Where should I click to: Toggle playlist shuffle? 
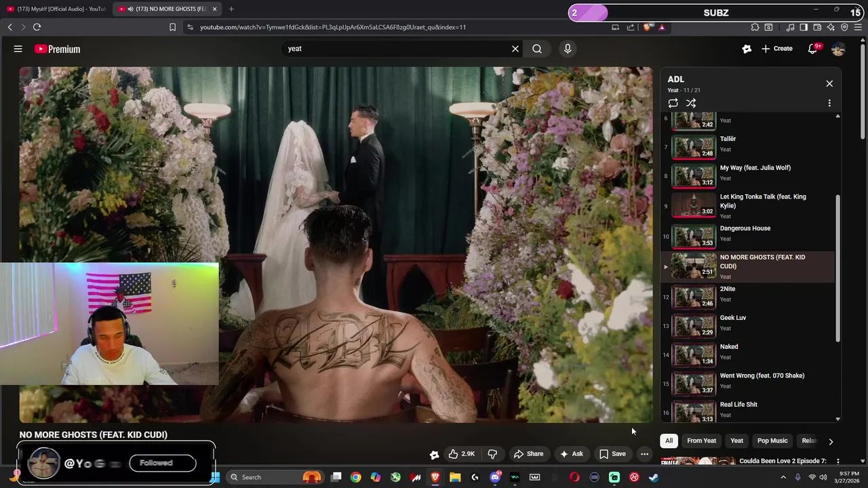(x=691, y=103)
